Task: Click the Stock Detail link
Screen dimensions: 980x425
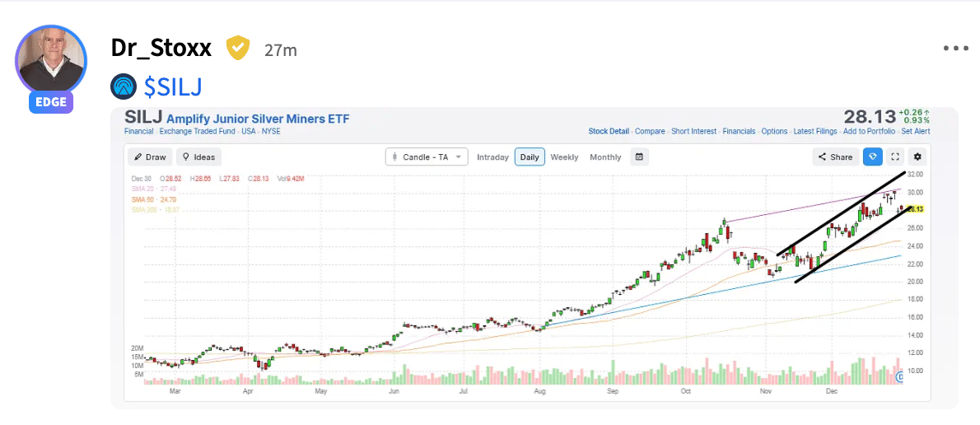Action: click(x=608, y=131)
